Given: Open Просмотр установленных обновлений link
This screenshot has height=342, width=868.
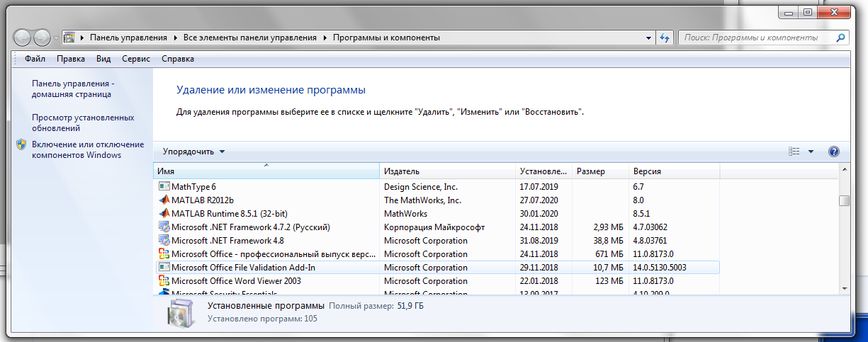Looking at the screenshot, I should [x=83, y=123].
